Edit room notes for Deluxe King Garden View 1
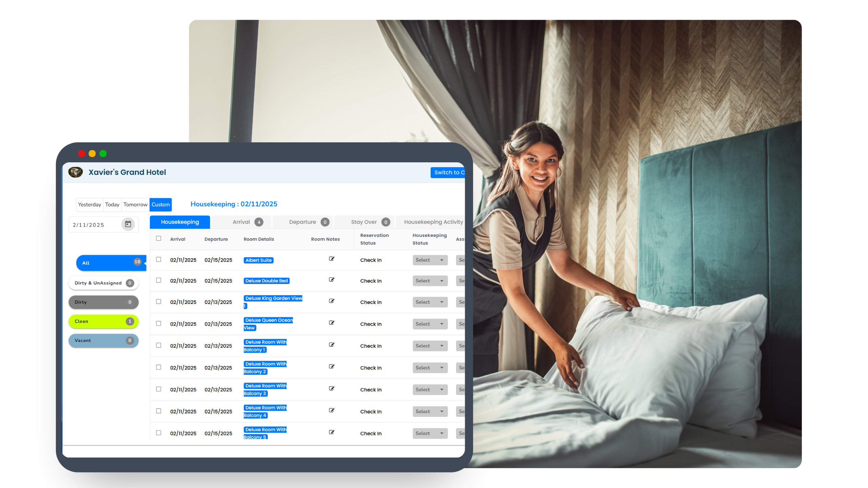This screenshot has height=488, width=868. pyautogui.click(x=332, y=301)
